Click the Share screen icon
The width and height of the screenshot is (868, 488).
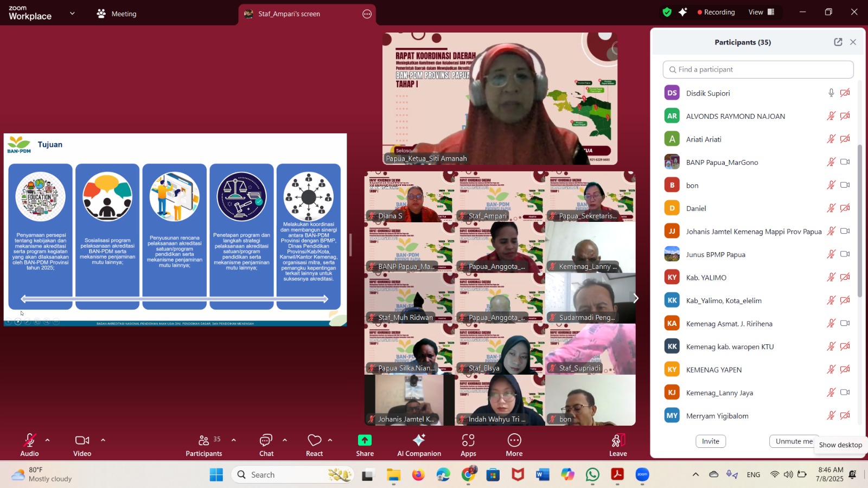click(365, 440)
